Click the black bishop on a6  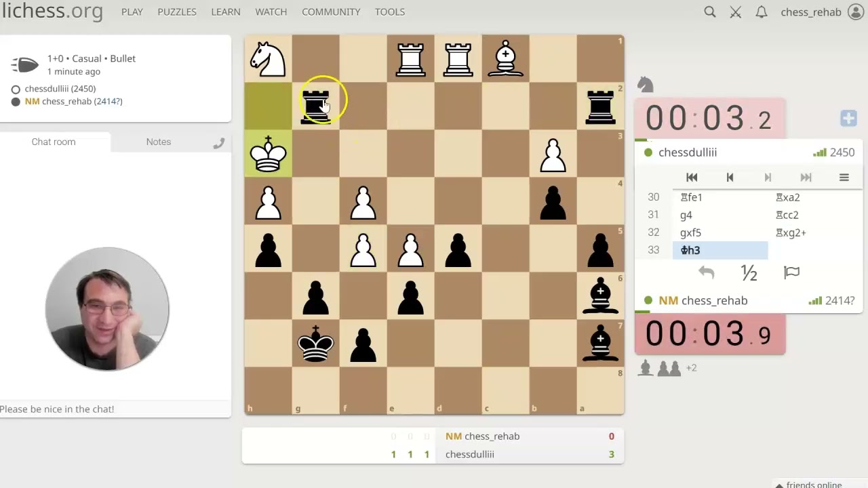coord(600,296)
